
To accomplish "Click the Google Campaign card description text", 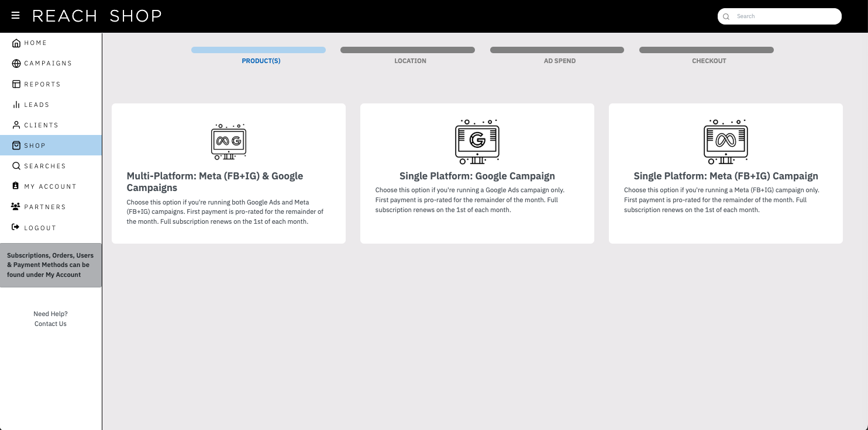I will [x=470, y=200].
